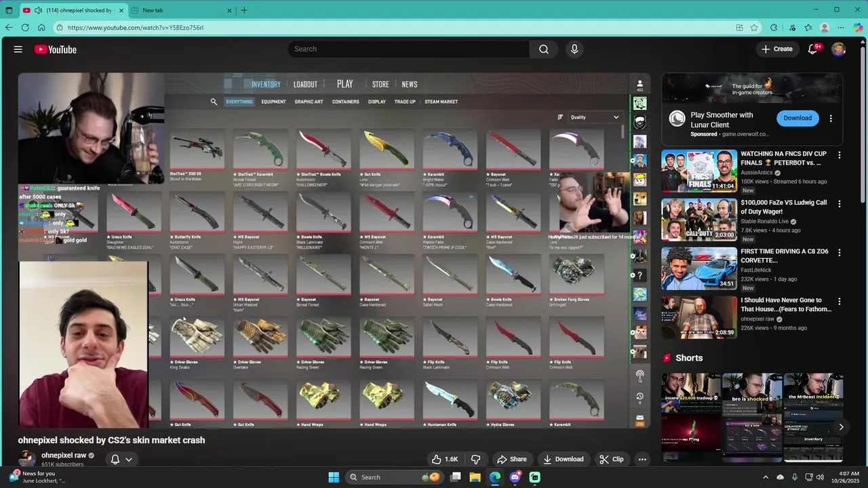Open the browser media control icon
The height and width of the screenshot is (488, 868).
point(792,28)
